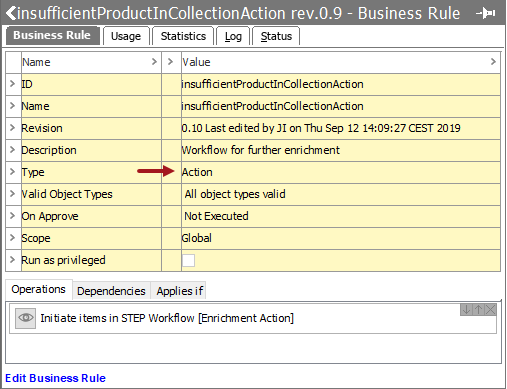Click the Edit Business Rule link
This screenshot has width=507, height=389.
[55, 378]
